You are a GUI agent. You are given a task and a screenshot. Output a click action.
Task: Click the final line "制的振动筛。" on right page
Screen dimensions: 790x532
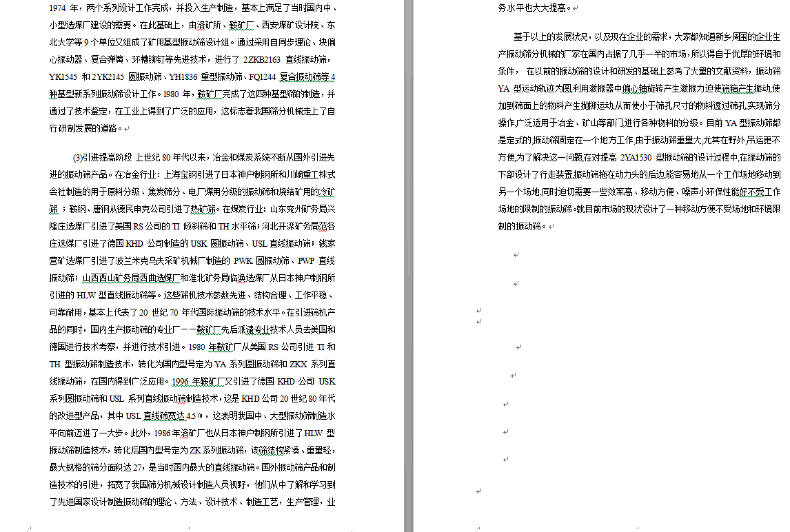tap(523, 227)
